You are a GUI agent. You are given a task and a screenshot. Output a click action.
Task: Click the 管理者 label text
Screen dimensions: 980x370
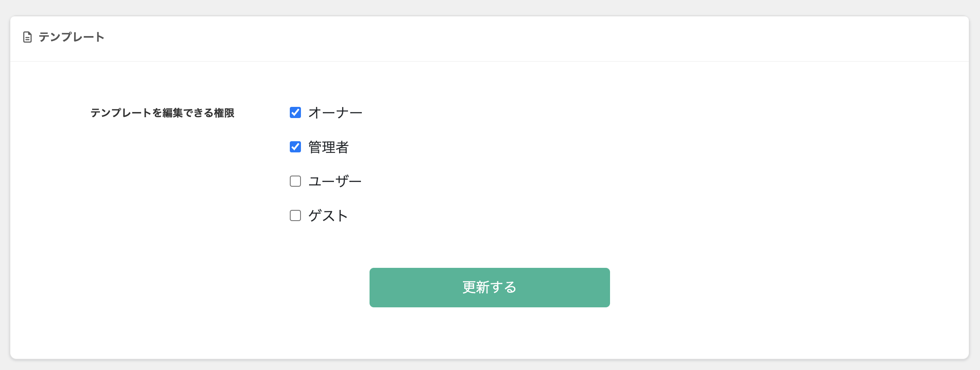pyautogui.click(x=328, y=147)
